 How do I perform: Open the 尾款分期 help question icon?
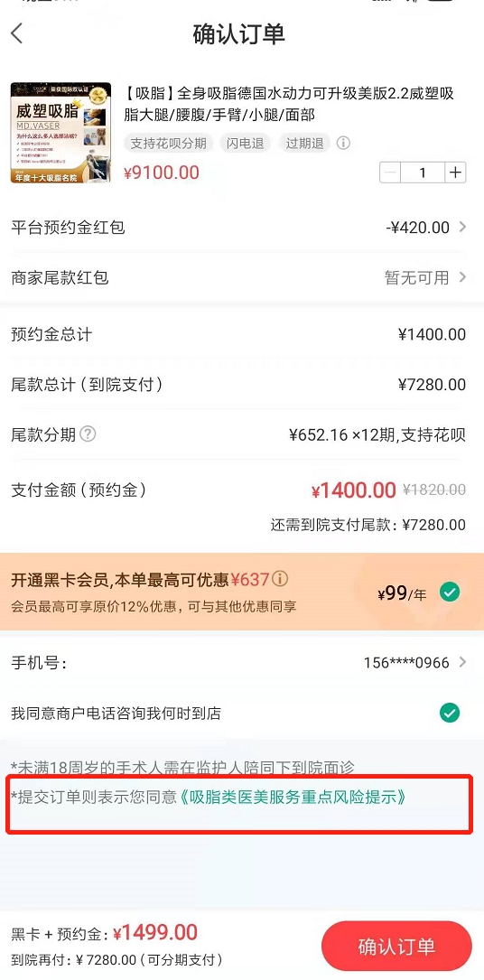(88, 434)
